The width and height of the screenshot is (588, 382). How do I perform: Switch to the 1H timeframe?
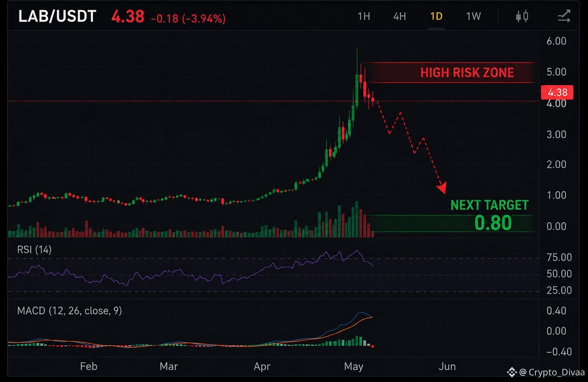click(x=364, y=16)
